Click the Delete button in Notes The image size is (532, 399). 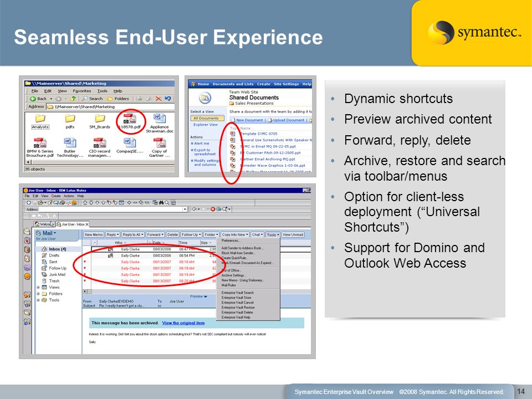coord(172,235)
